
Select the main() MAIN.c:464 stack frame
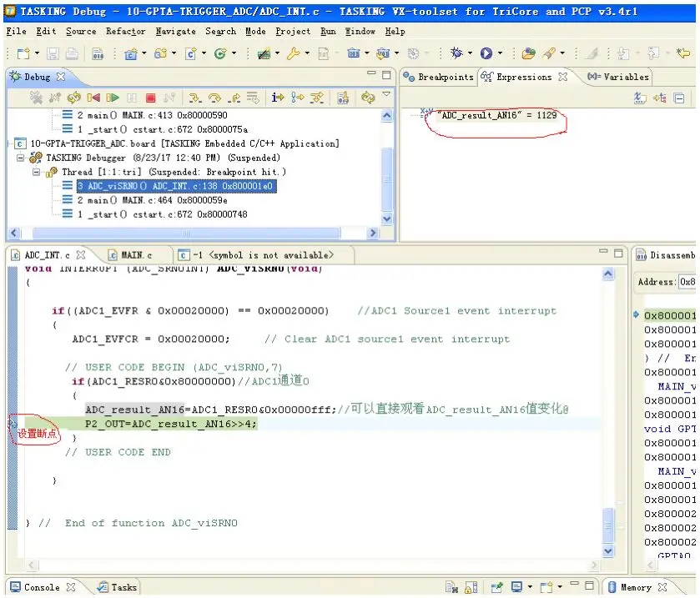152,200
